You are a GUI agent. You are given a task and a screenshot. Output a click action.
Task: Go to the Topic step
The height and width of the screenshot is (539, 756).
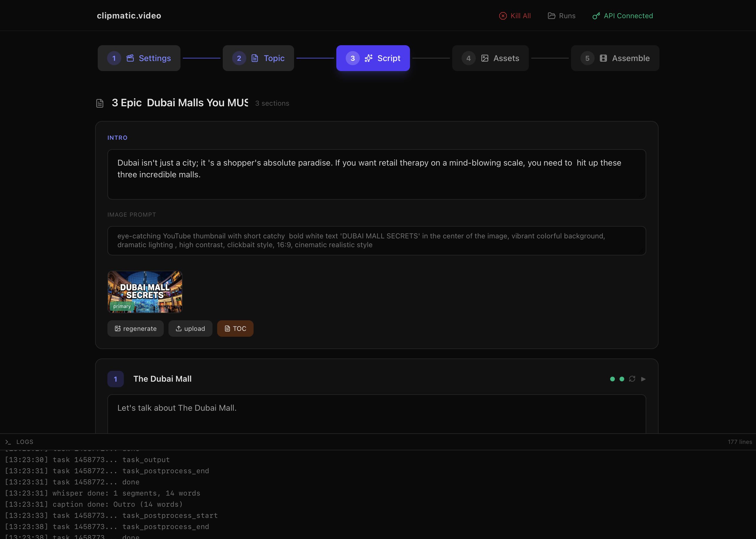coord(258,58)
